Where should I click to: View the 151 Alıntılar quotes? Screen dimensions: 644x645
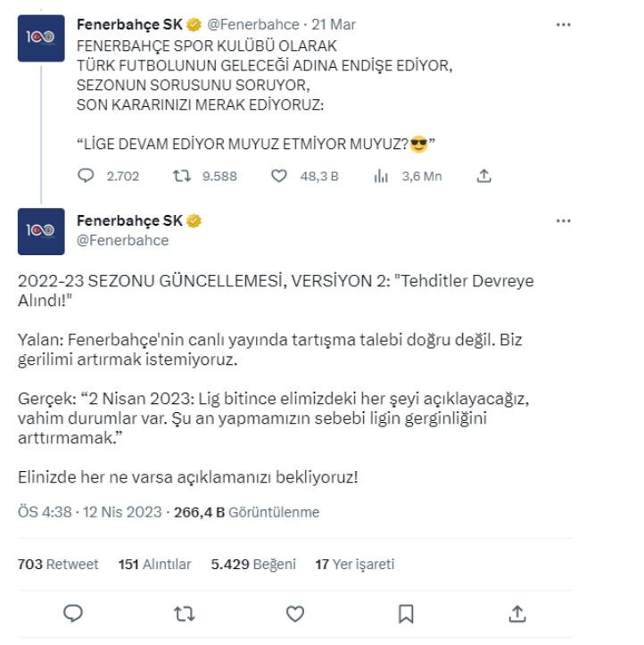click(155, 564)
